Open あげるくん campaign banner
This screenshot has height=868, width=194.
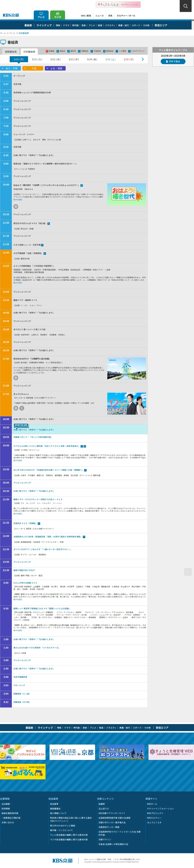23,771
